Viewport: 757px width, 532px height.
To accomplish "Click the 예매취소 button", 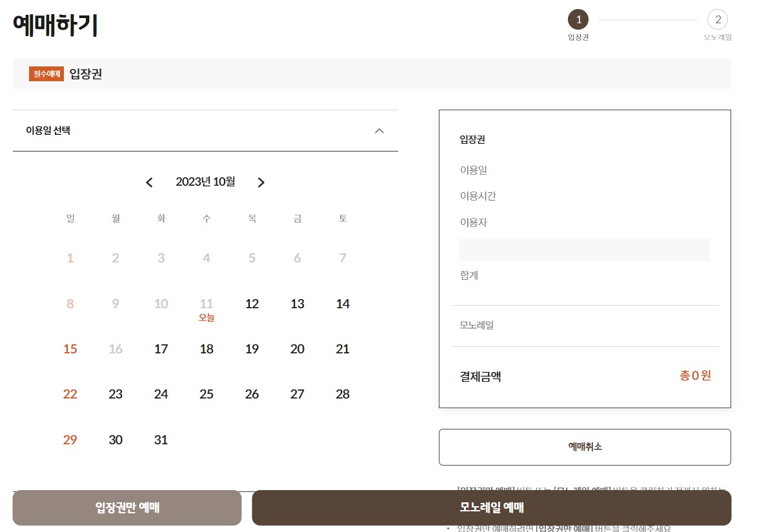I will click(x=585, y=447).
